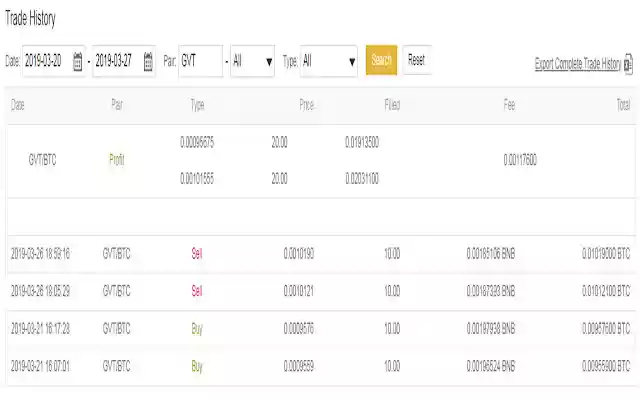Select fee 0.00197938 BNB
The width and height of the screenshot is (640, 400).
click(x=491, y=328)
